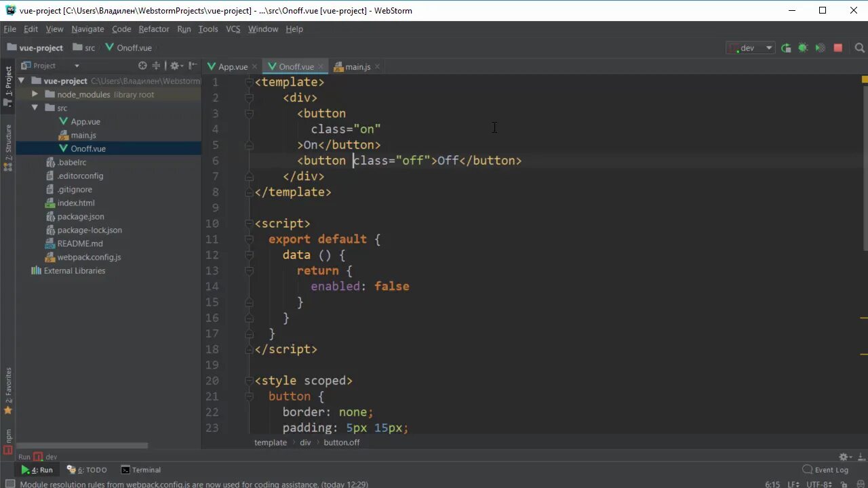Screen dimensions: 868x488
Task: Open the Terminal tool window
Action: coord(141,470)
